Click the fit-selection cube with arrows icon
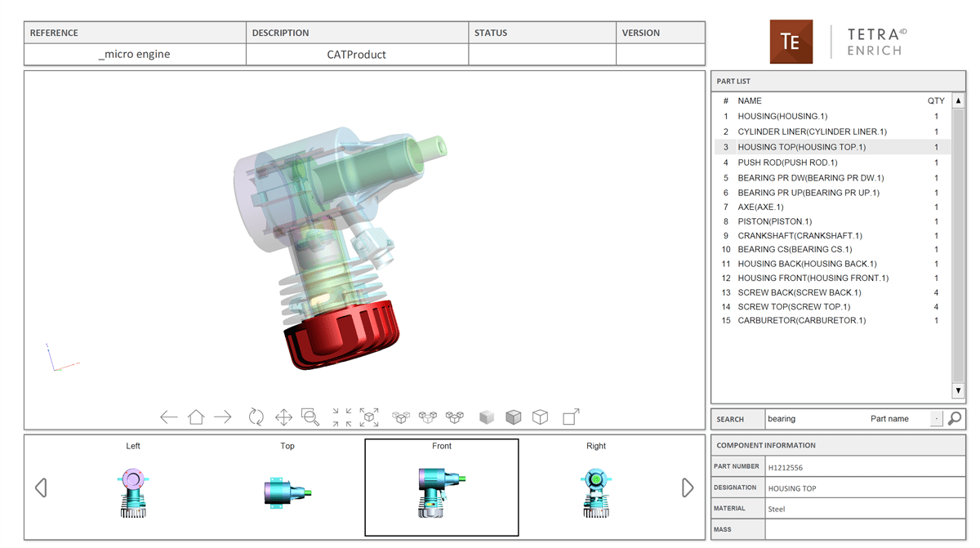This screenshot has width=980, height=548. pos(369,417)
